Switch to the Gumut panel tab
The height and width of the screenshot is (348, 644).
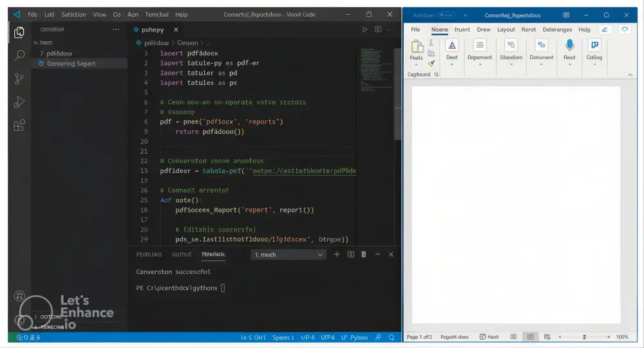click(182, 255)
